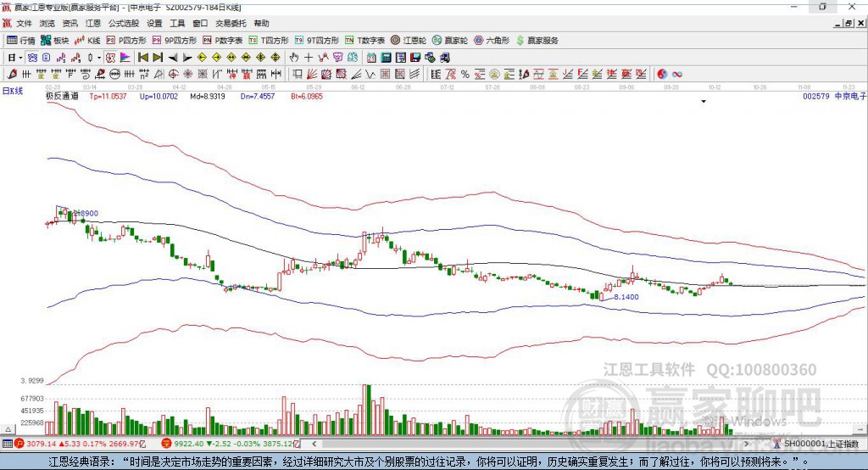Open the P四方形 tool
The width and height of the screenshot is (868, 470).
tap(126, 41)
